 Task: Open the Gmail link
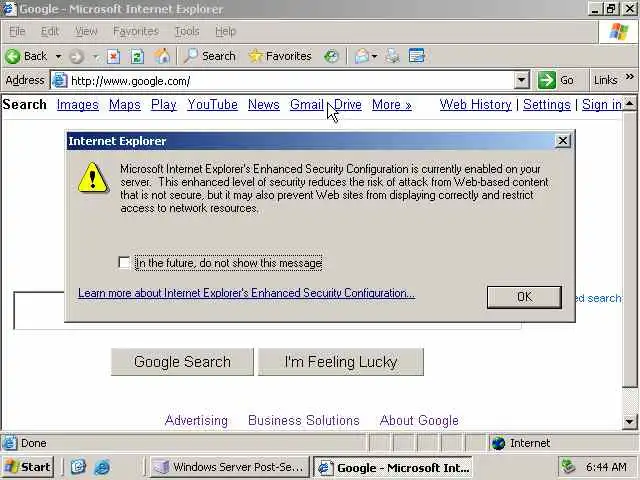(x=307, y=105)
